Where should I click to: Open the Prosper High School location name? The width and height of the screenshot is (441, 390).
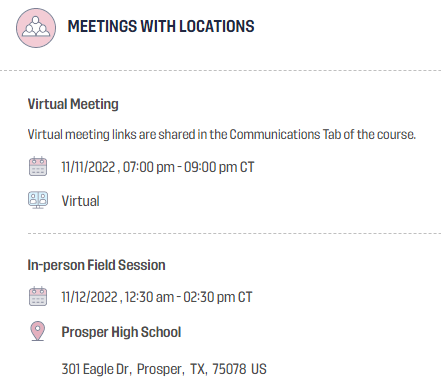click(121, 332)
